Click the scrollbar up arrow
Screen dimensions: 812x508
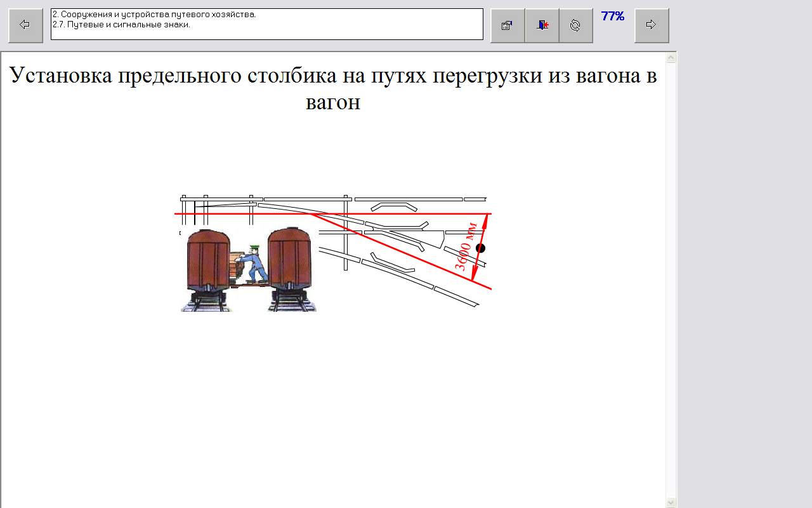pyautogui.click(x=671, y=58)
